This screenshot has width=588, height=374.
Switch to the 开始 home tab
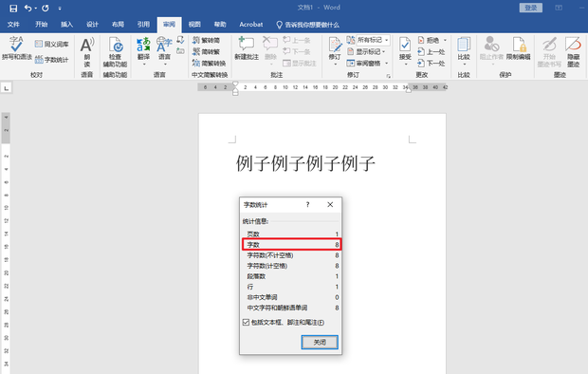tap(41, 25)
